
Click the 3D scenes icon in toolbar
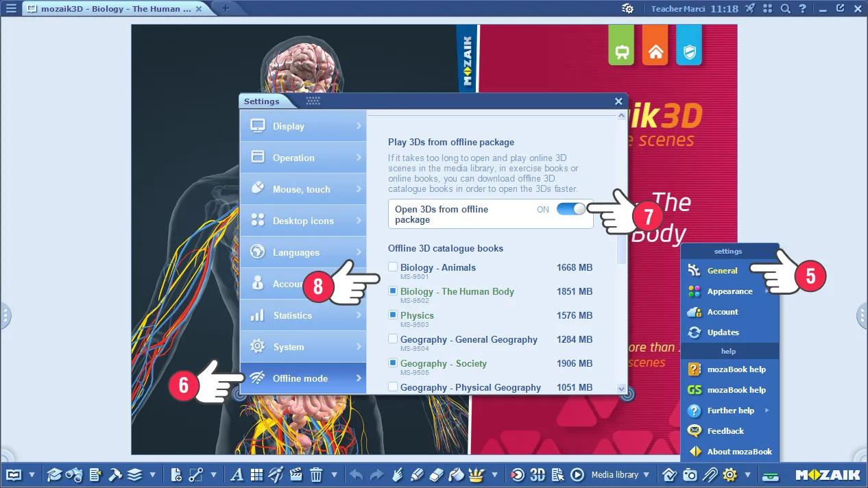pyautogui.click(x=538, y=474)
